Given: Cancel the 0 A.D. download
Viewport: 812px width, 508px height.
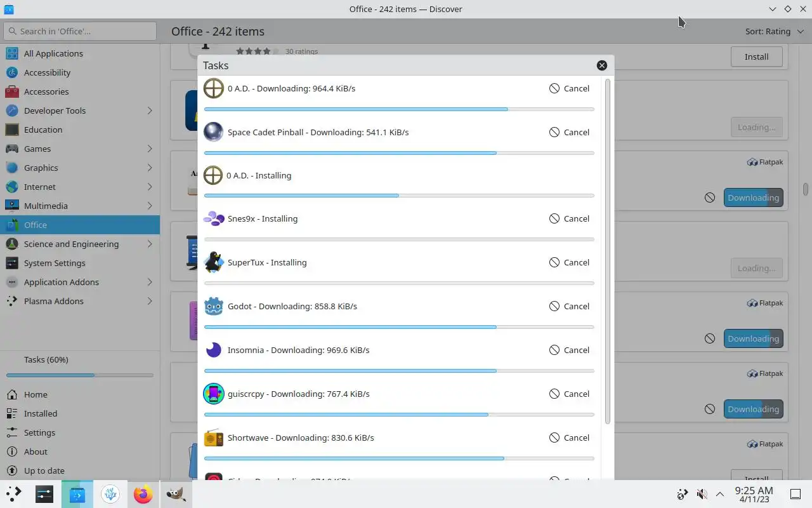Looking at the screenshot, I should pyautogui.click(x=570, y=88).
